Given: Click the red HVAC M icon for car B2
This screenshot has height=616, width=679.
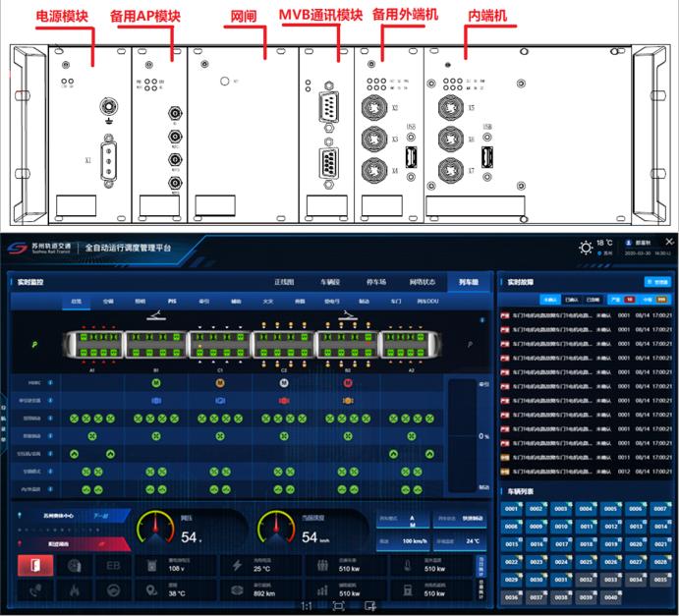Looking at the screenshot, I should click(x=348, y=383).
